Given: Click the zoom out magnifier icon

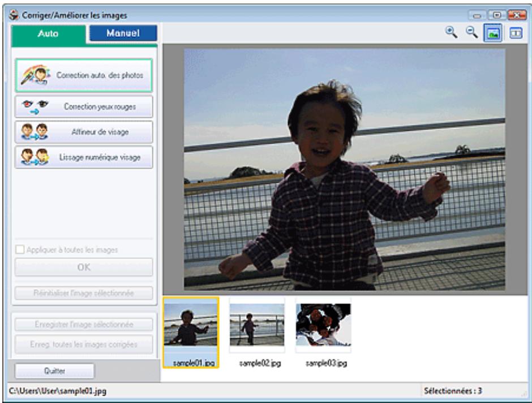Looking at the screenshot, I should [x=471, y=33].
